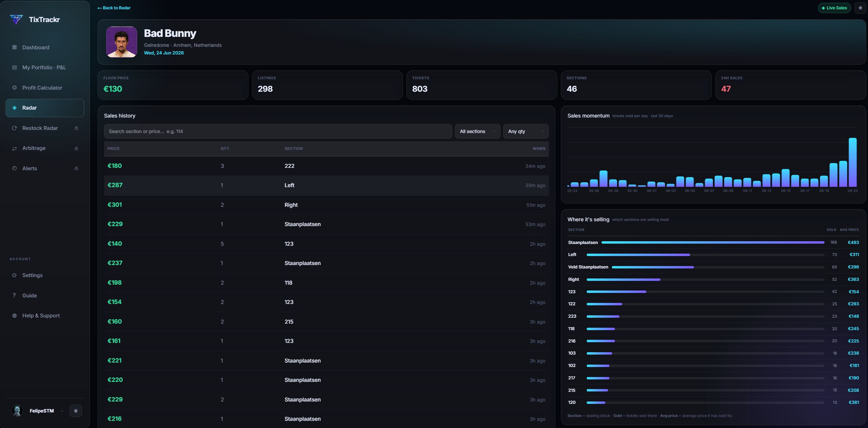Click the WHEN column header

(x=539, y=149)
